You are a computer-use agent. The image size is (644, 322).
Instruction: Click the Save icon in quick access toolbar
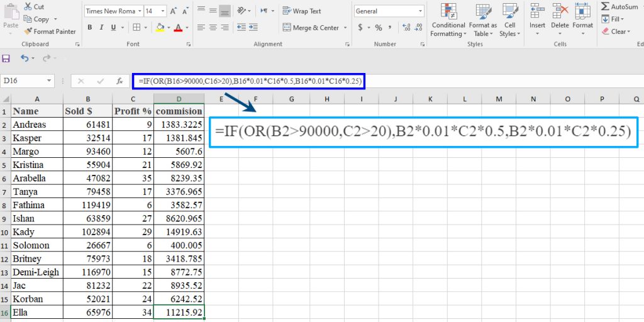click(x=6, y=58)
